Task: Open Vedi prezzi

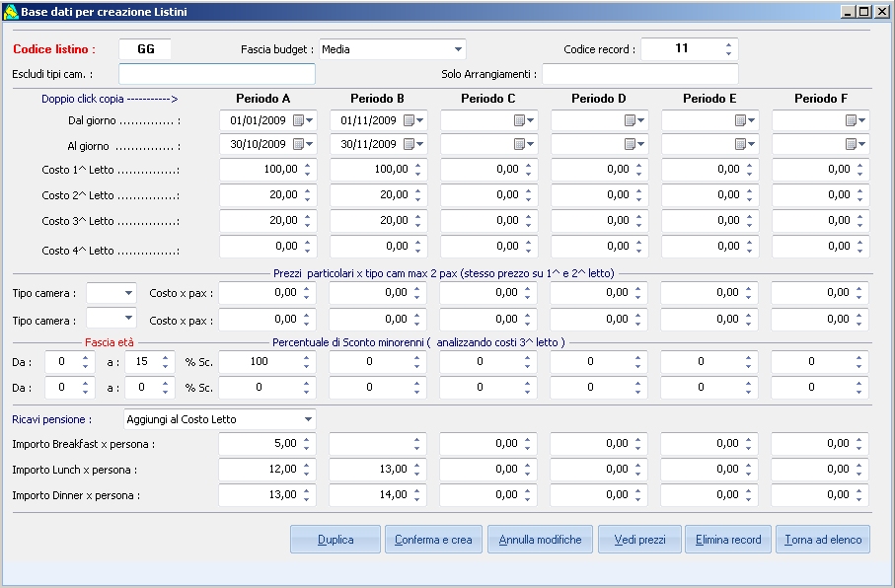Action: click(x=639, y=540)
